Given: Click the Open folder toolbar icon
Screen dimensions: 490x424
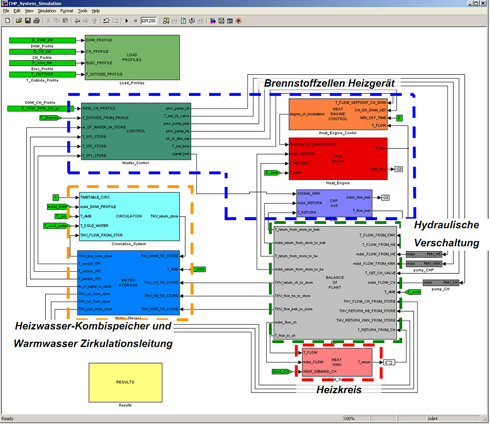Looking at the screenshot, I should [x=19, y=21].
